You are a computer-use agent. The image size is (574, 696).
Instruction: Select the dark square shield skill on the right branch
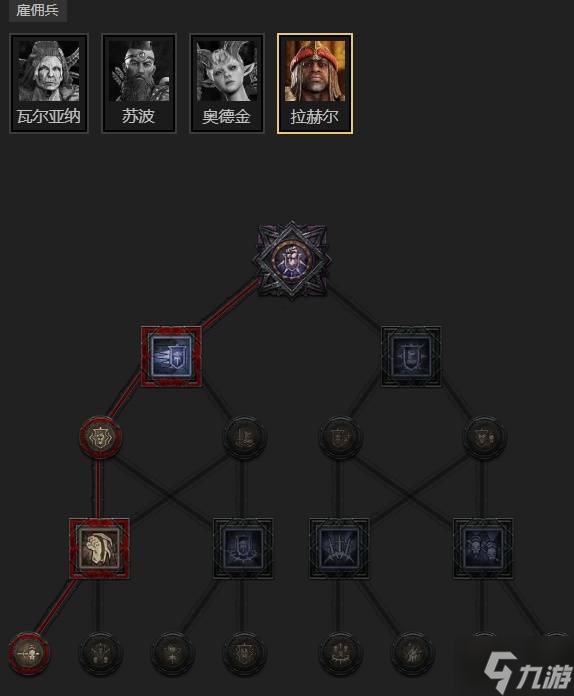point(412,357)
